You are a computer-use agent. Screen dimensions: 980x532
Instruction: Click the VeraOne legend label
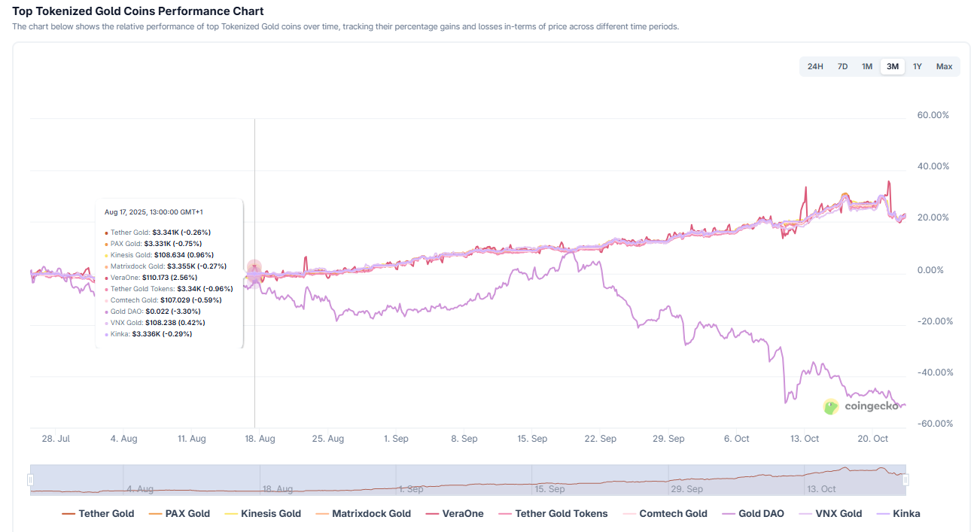[462, 513]
